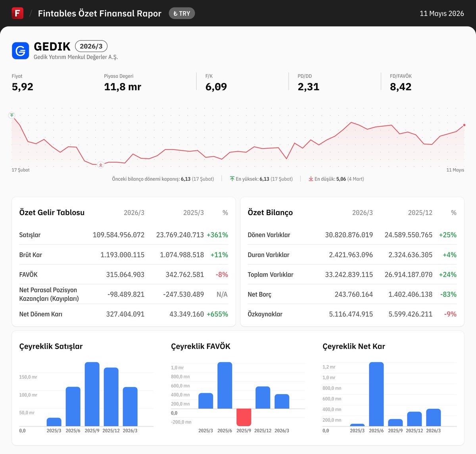Click the blue GEDIK company logo
476x454 pixels.
click(x=20, y=51)
